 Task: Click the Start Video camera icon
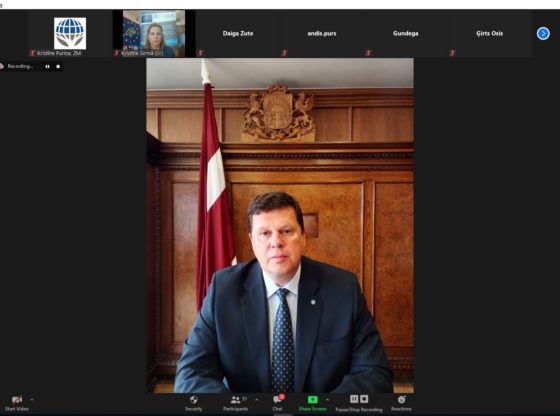17,400
